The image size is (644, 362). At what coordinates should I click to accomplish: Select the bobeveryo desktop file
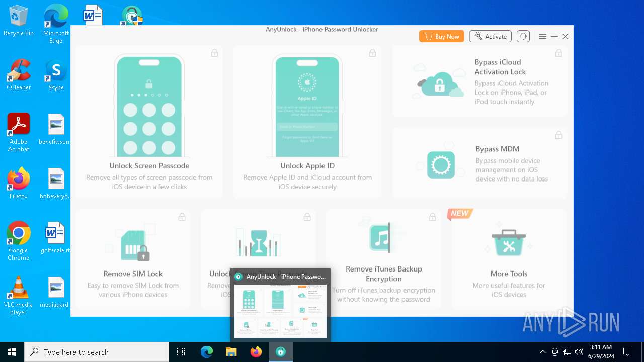[56, 184]
